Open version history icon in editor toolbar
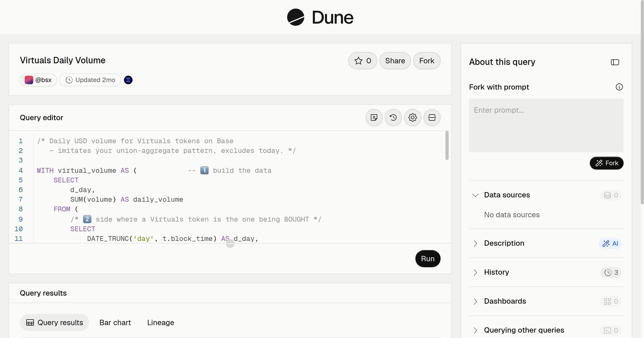Screen dimensions: 644x338 click(x=393, y=117)
